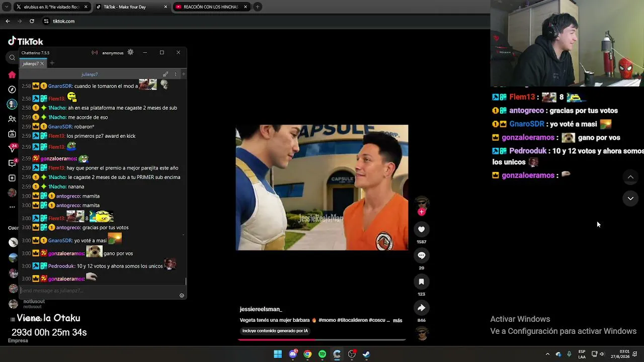The height and width of the screenshot is (362, 644).
Task: Open the More options dots in TikTok sidebar
Action: (12, 207)
